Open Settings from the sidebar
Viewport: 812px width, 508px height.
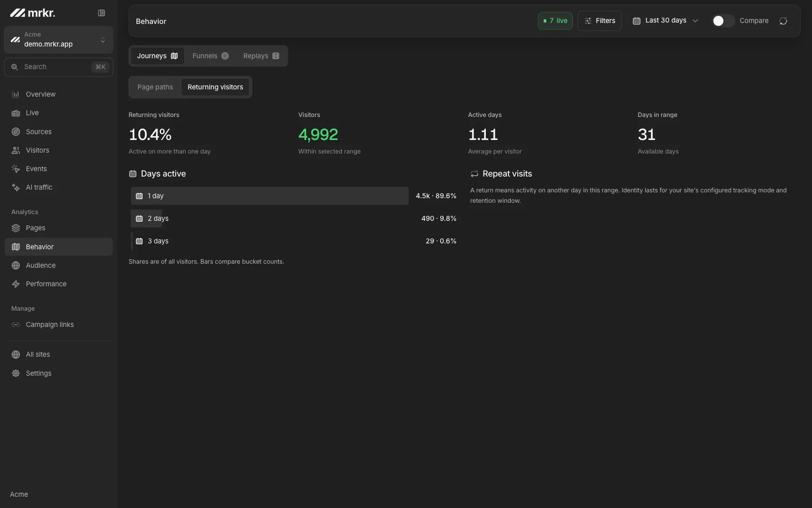[59, 373]
